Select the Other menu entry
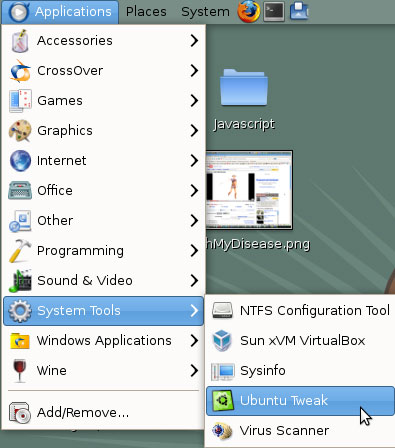 103,221
